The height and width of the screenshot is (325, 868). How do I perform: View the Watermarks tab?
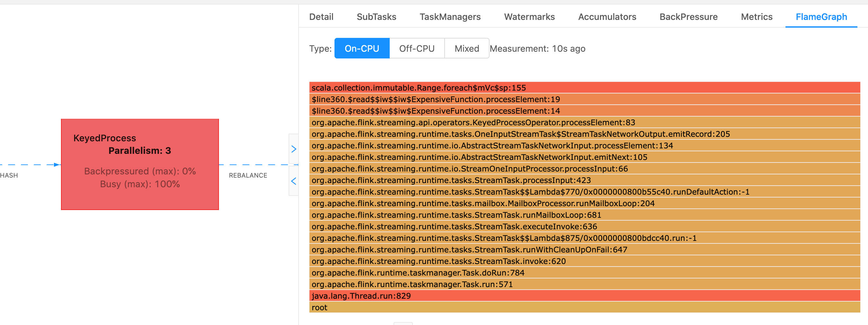(529, 17)
